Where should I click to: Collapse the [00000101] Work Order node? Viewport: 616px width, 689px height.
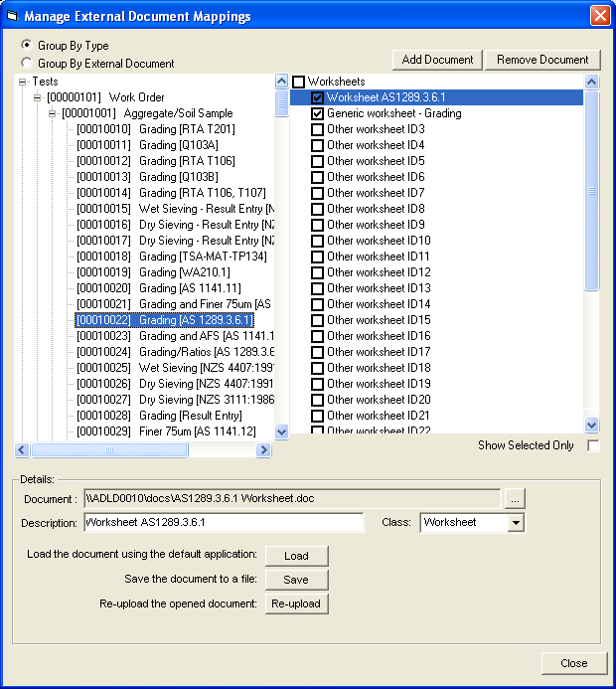(38, 97)
